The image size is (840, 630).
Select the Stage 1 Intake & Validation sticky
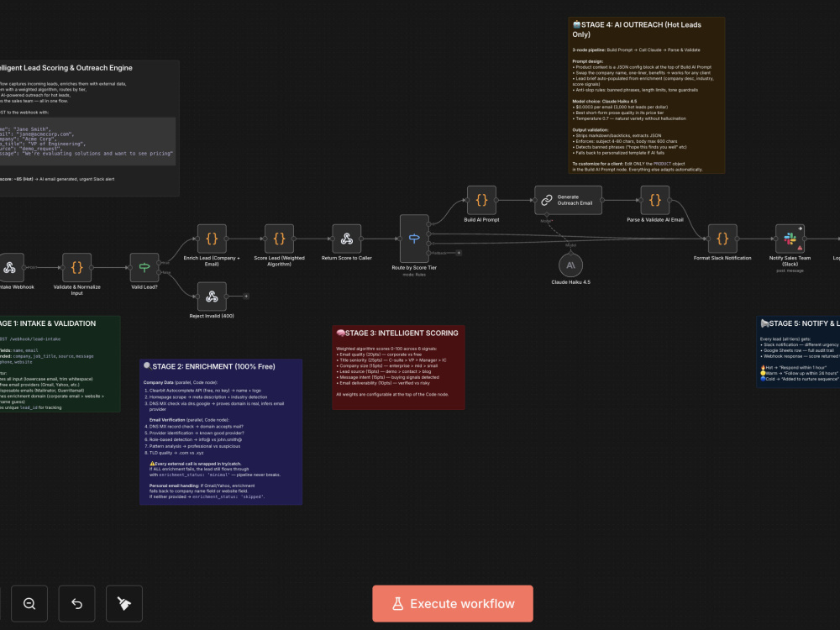tap(60, 364)
